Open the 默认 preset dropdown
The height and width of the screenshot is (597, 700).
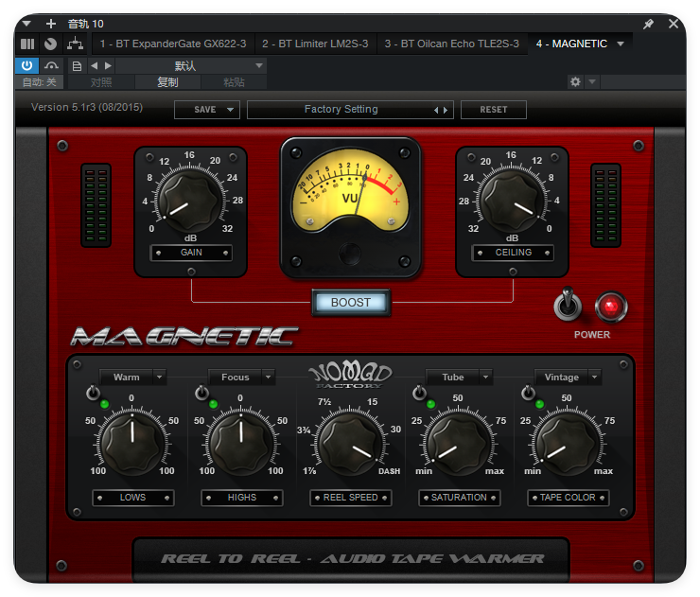pos(191,65)
